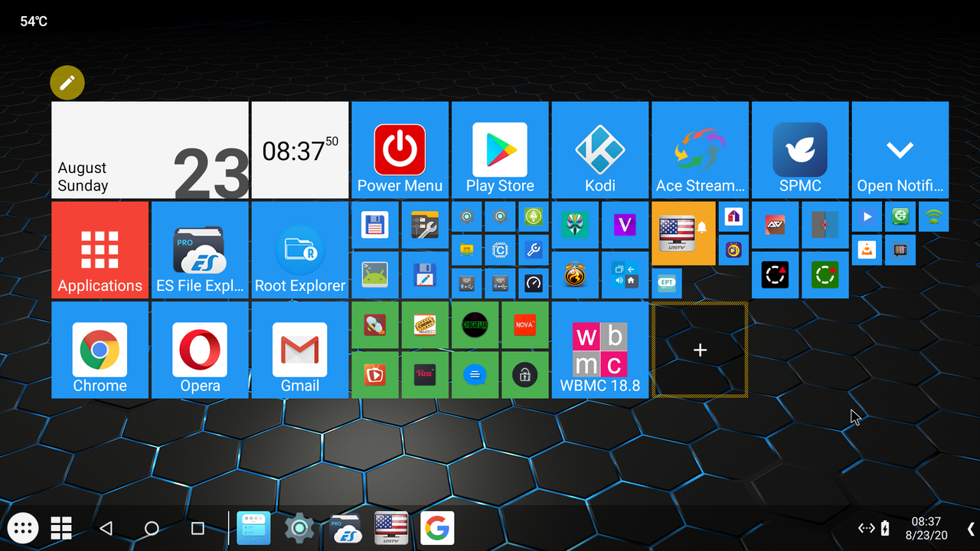Viewport: 980px width, 551px height.
Task: Open the green dashed circle tile
Action: (825, 275)
